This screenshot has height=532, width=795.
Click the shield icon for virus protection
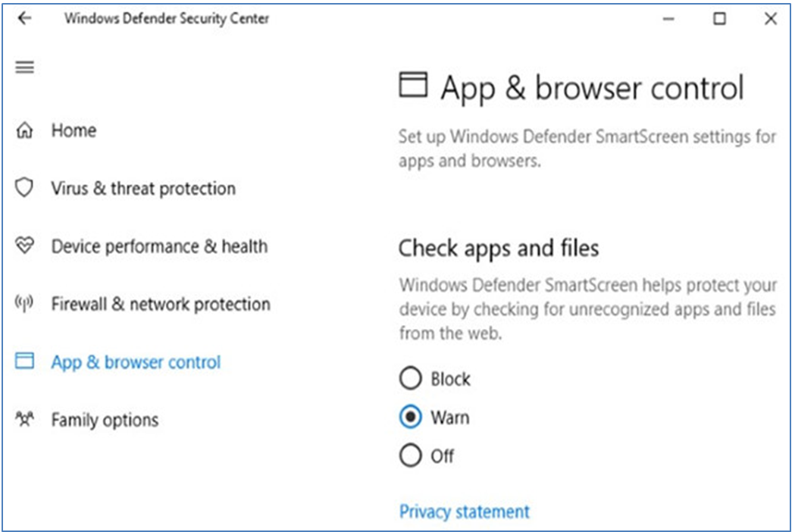tap(23, 188)
